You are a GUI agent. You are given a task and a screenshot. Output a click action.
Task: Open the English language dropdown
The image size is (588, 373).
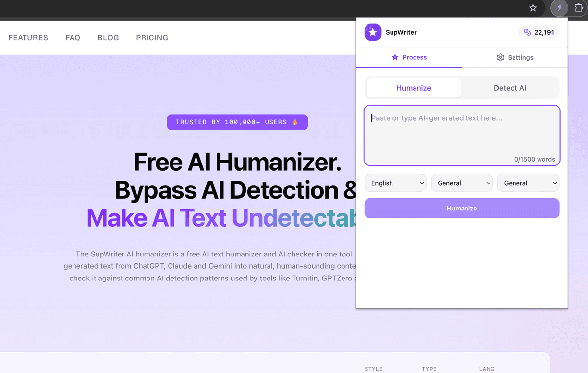point(395,183)
